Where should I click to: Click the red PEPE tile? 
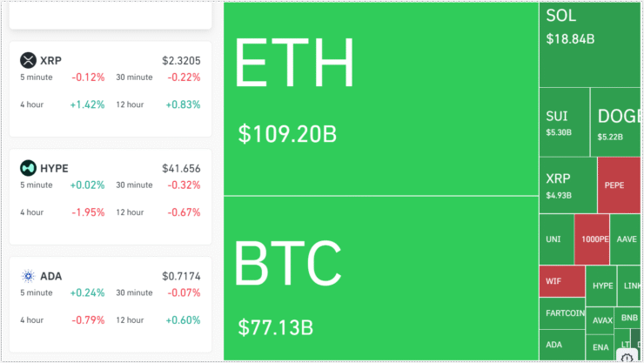(x=620, y=185)
